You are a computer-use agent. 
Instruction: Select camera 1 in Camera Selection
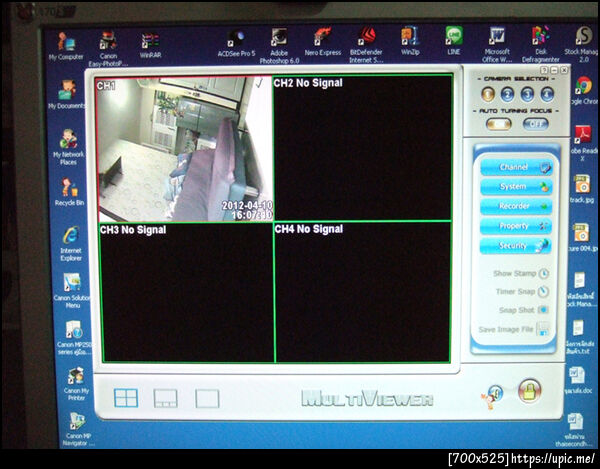click(x=488, y=94)
